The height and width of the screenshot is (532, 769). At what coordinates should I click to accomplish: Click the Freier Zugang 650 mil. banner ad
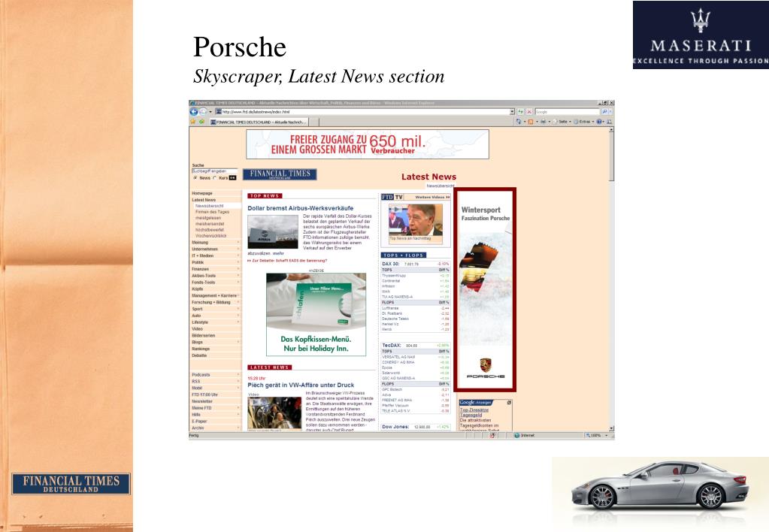click(368, 144)
